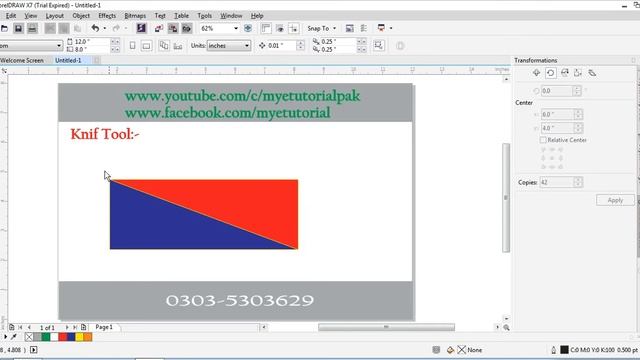Open the Effects menu
Viewport: 640px width, 360px height.
(107, 16)
